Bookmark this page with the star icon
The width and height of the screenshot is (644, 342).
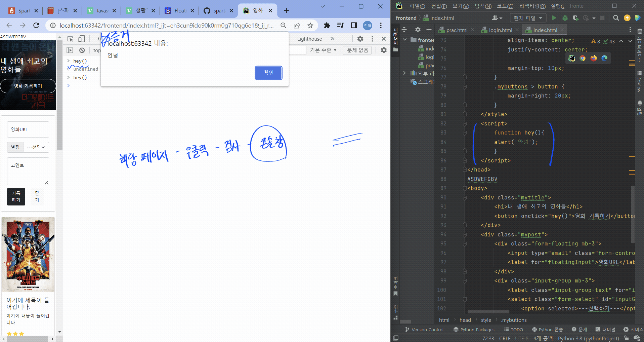coord(310,25)
